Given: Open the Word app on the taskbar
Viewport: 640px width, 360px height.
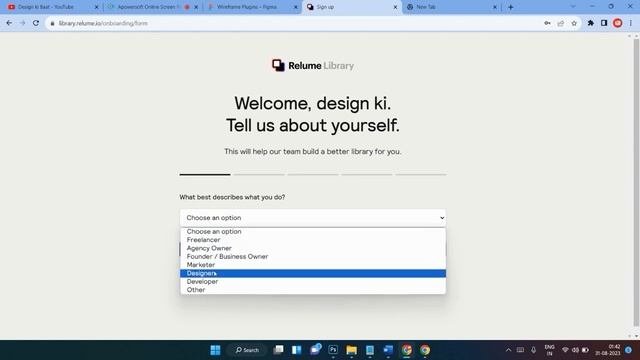Looking at the screenshot, I should (x=388, y=350).
